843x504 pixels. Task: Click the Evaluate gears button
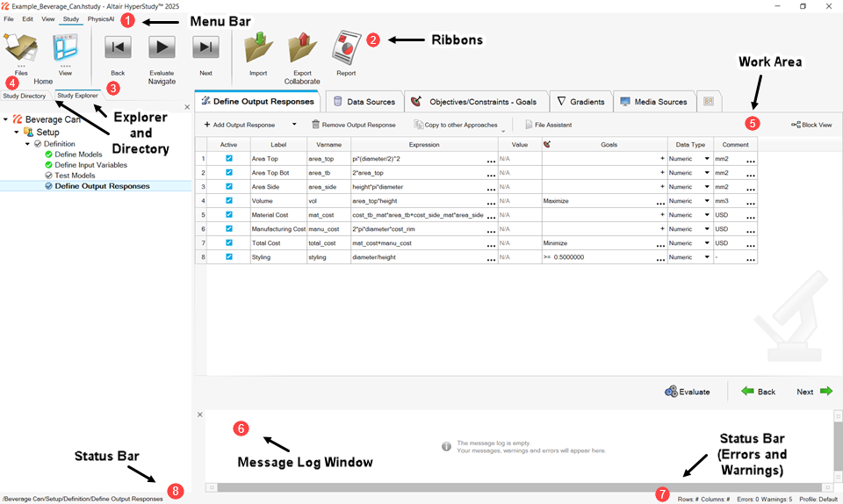pos(687,392)
